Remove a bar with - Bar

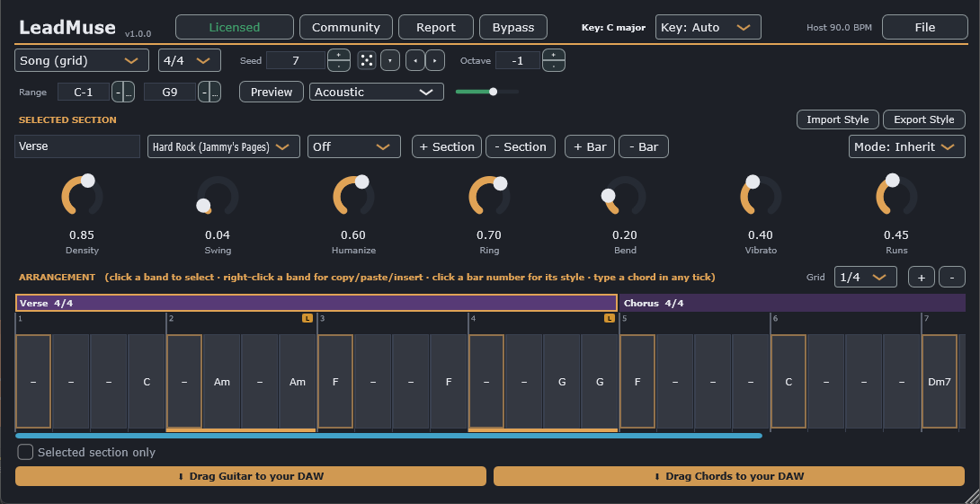tap(644, 146)
